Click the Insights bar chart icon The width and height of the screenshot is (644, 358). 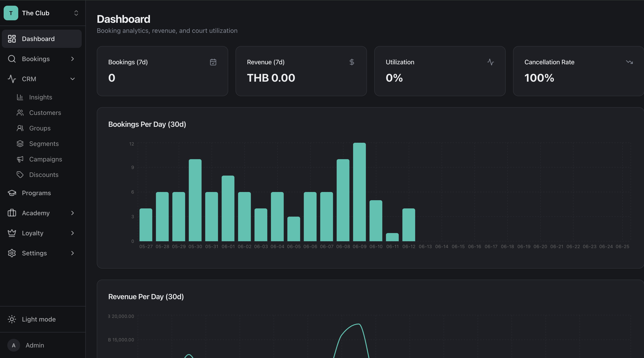tap(20, 97)
